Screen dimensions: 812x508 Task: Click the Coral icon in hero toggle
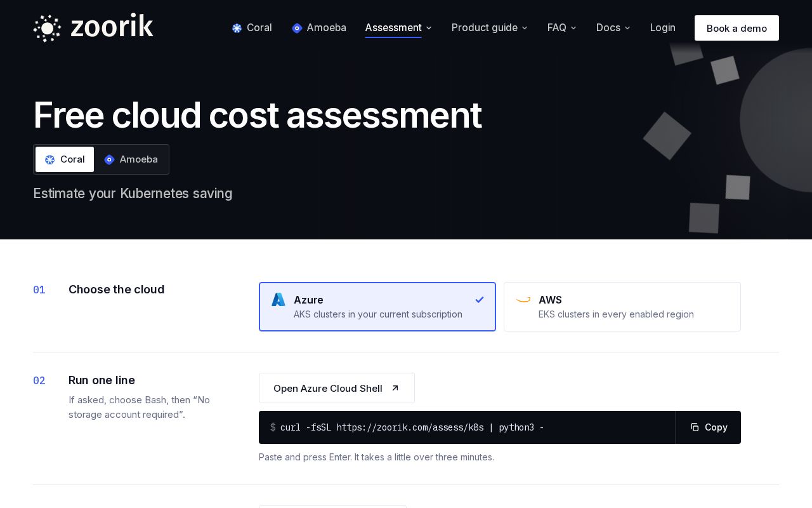49,159
